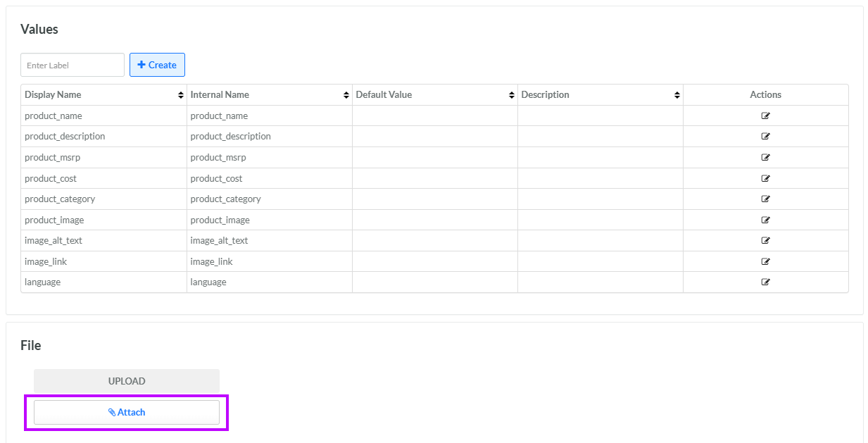Edit the product_description row
This screenshot has width=868, height=443.
pos(765,137)
